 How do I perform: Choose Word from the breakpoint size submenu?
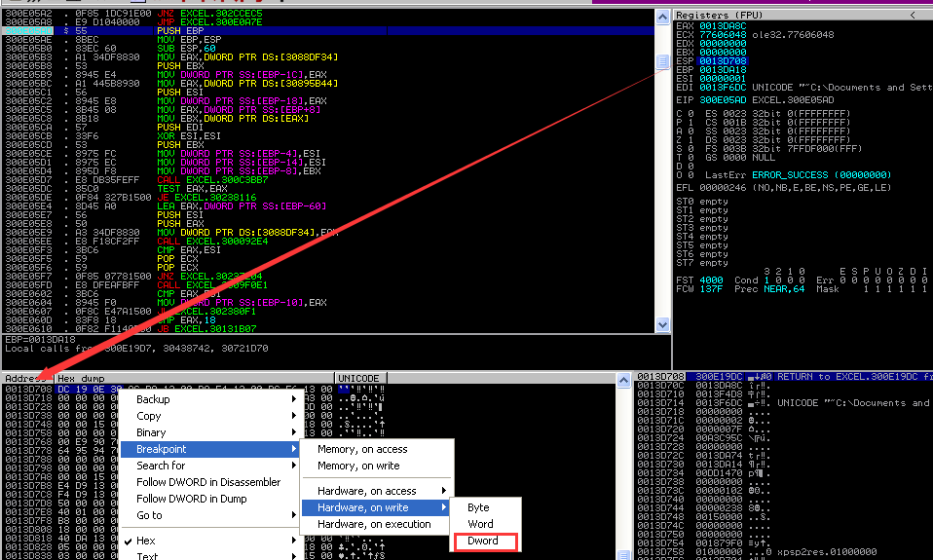[480, 524]
